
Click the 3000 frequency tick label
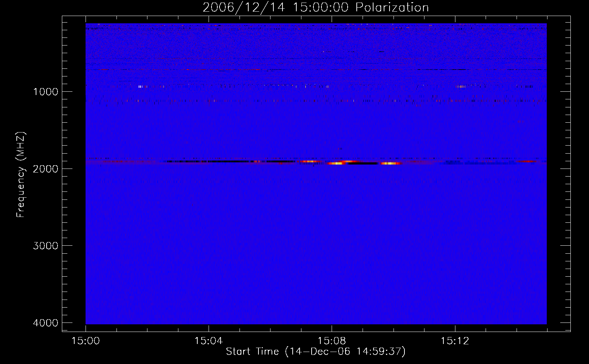[46, 246]
